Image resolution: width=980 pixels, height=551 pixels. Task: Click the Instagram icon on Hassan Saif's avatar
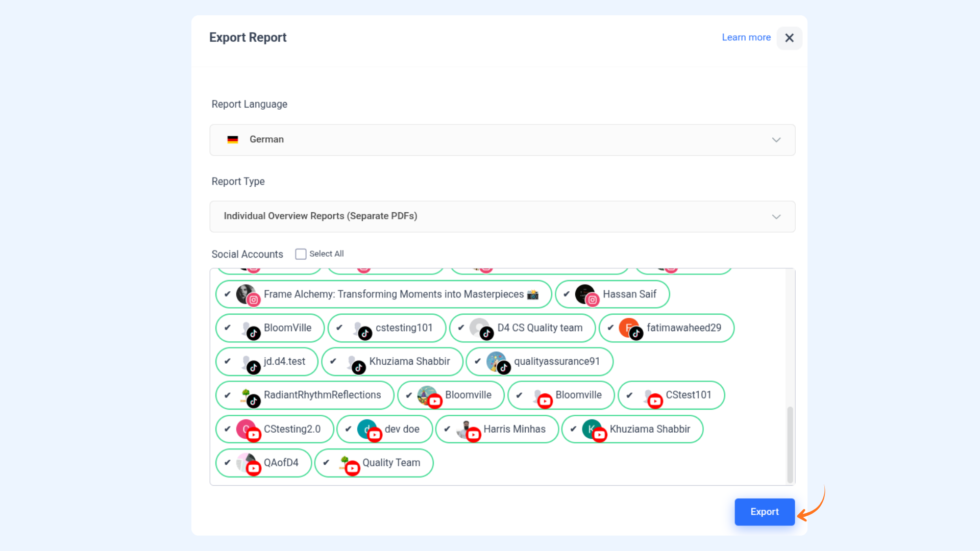click(x=592, y=300)
